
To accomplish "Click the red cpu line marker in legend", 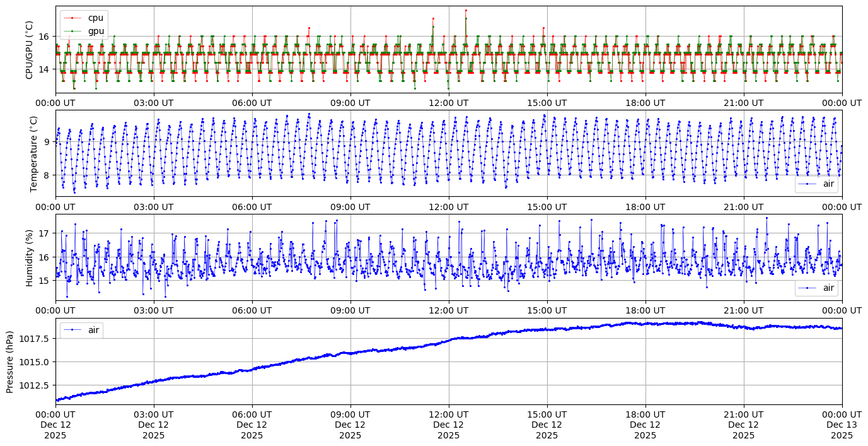I will pyautogui.click(x=72, y=18).
